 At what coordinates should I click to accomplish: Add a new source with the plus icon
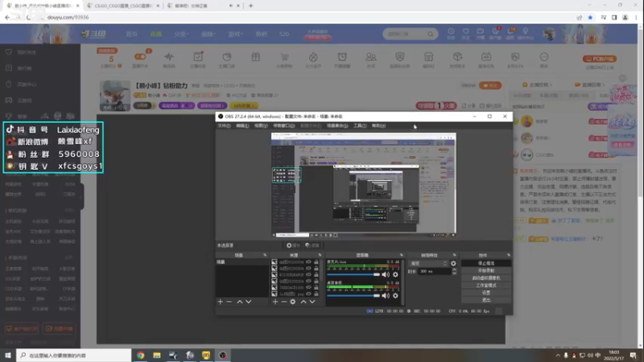tap(275, 302)
